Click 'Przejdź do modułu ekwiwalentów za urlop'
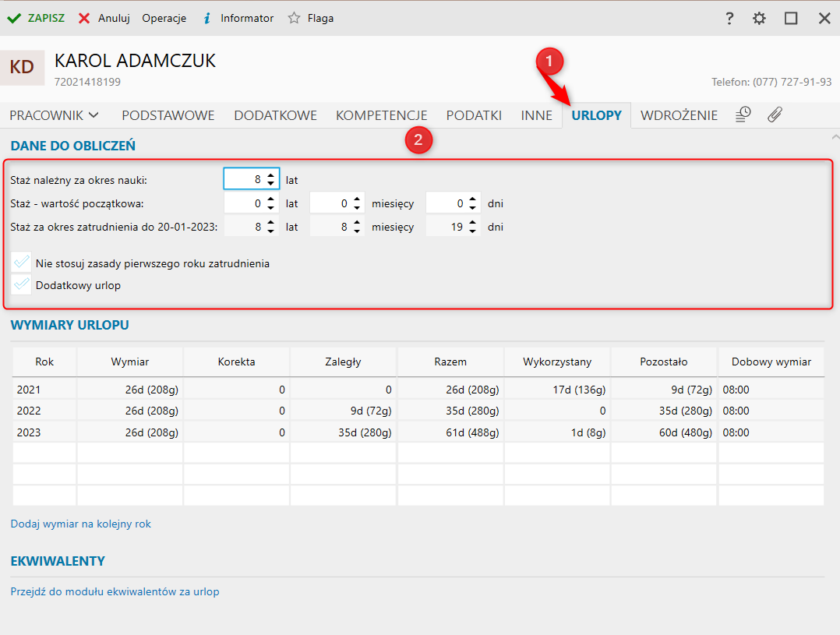This screenshot has height=635, width=840. tap(115, 591)
